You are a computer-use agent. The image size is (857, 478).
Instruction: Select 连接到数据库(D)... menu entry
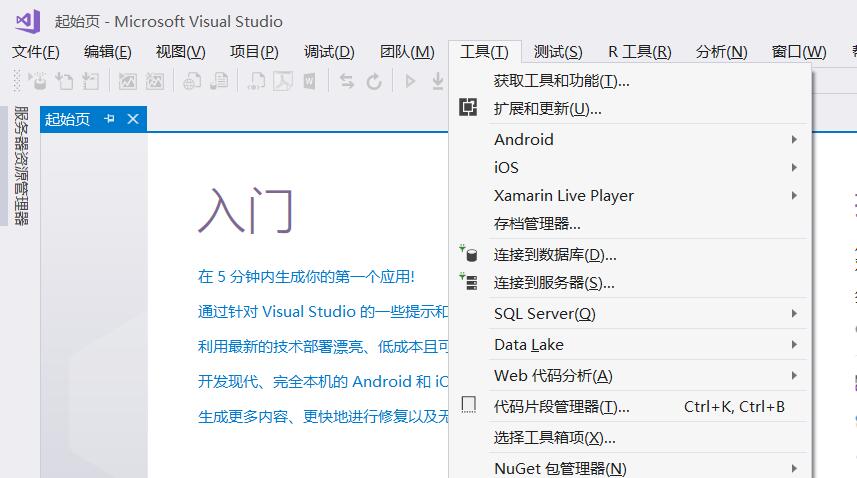(630, 255)
